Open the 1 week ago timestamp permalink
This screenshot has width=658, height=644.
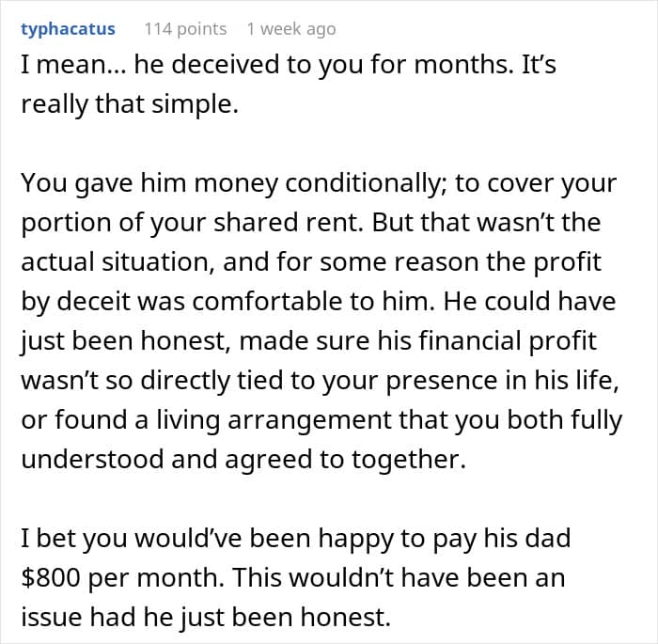coord(291,29)
